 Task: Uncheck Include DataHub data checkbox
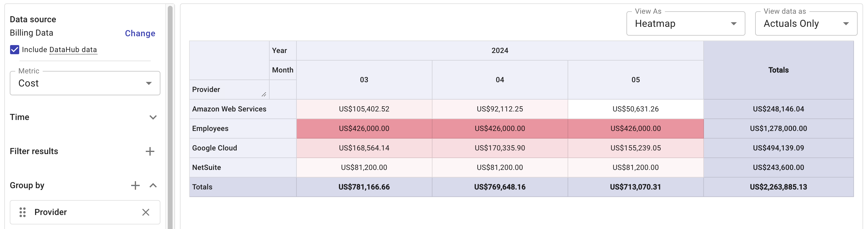pyautogui.click(x=15, y=50)
